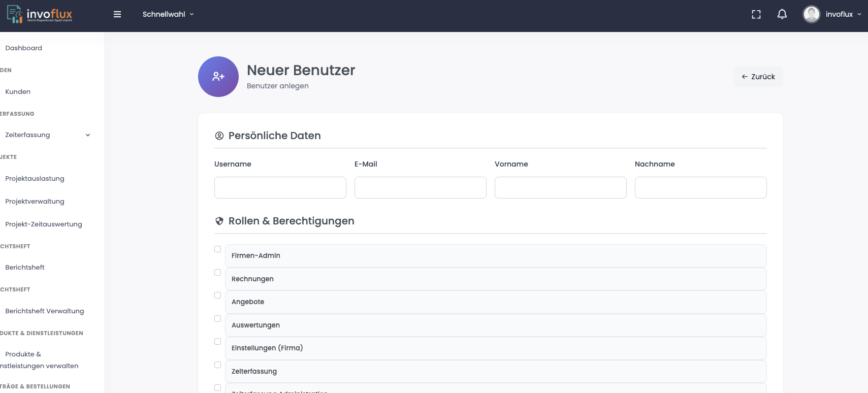This screenshot has height=393, width=868.
Task: Click the invoflux logo icon
Action: pos(15,14)
